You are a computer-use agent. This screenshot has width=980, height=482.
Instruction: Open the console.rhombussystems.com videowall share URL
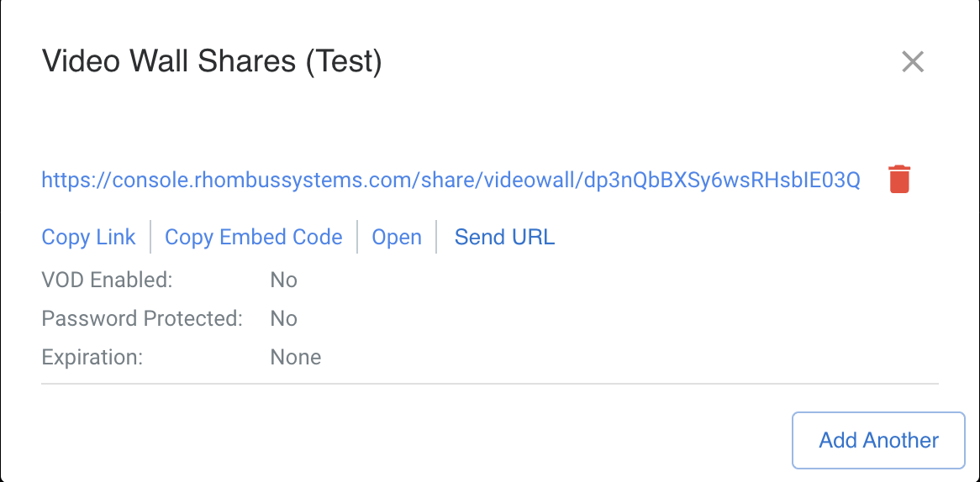[450, 180]
